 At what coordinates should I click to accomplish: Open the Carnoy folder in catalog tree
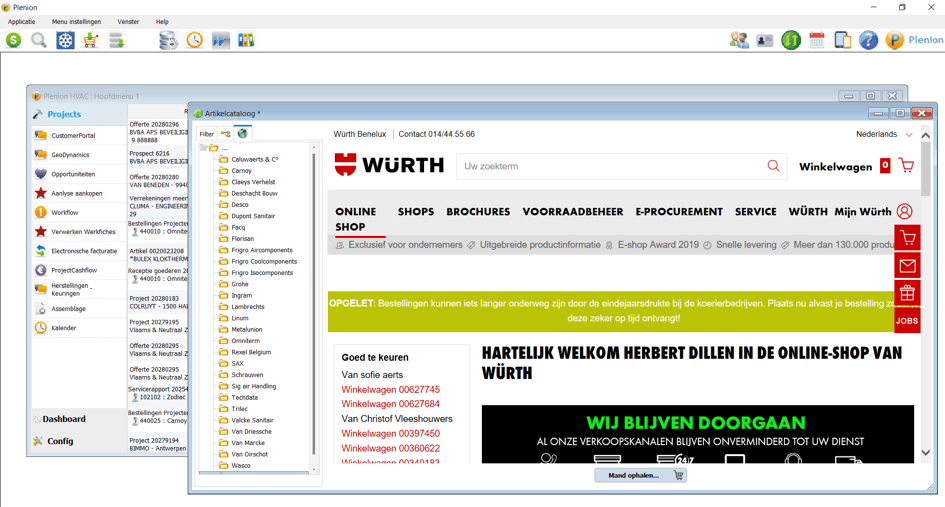coord(241,171)
